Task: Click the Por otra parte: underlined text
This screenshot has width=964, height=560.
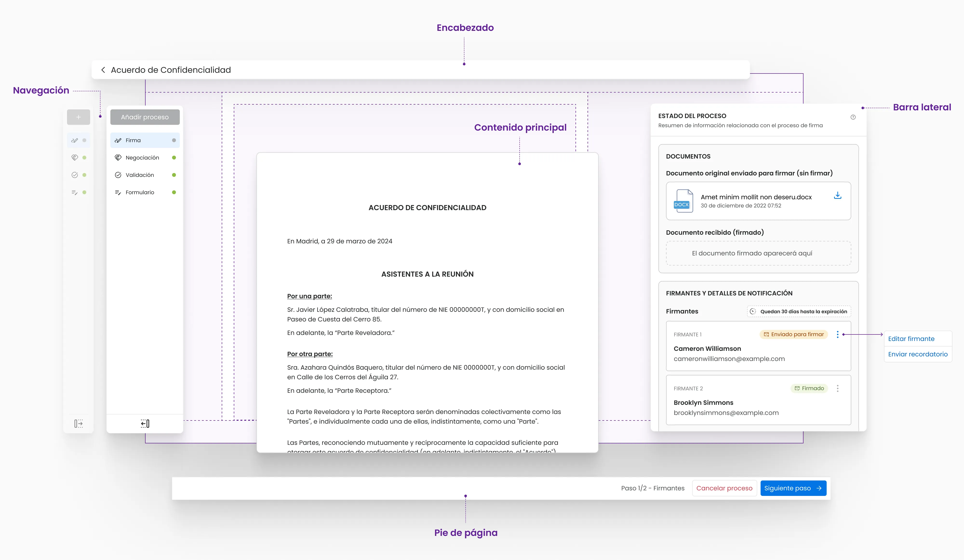Action: 310,354
